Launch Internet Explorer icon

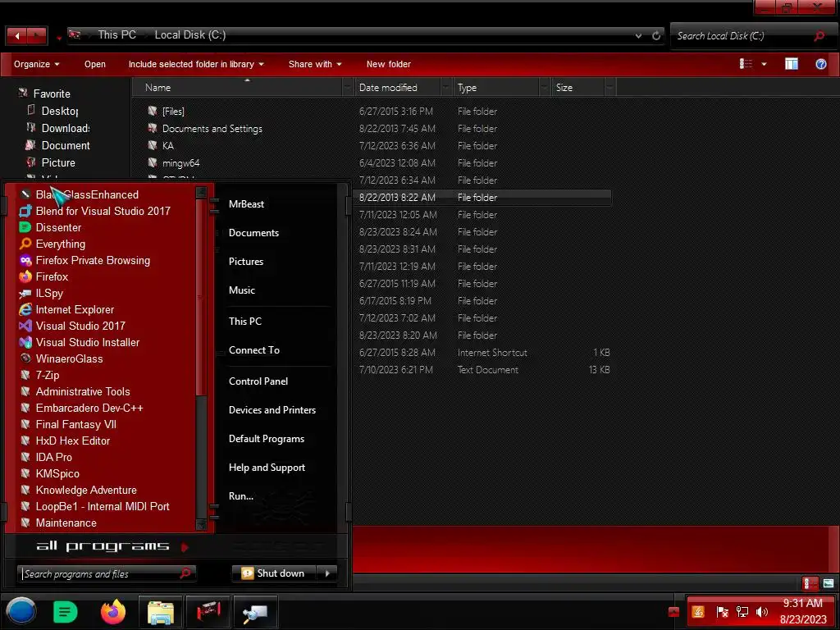click(x=25, y=309)
